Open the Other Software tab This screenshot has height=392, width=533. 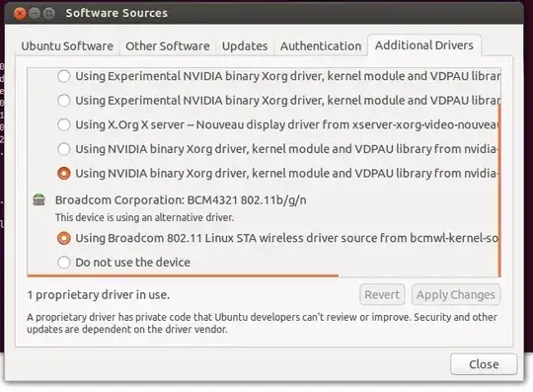coord(167,45)
